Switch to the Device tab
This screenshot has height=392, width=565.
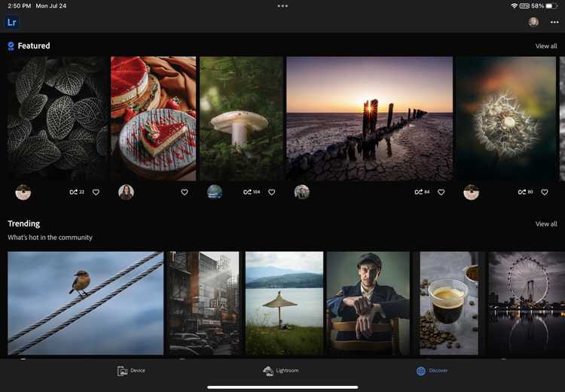click(x=131, y=371)
